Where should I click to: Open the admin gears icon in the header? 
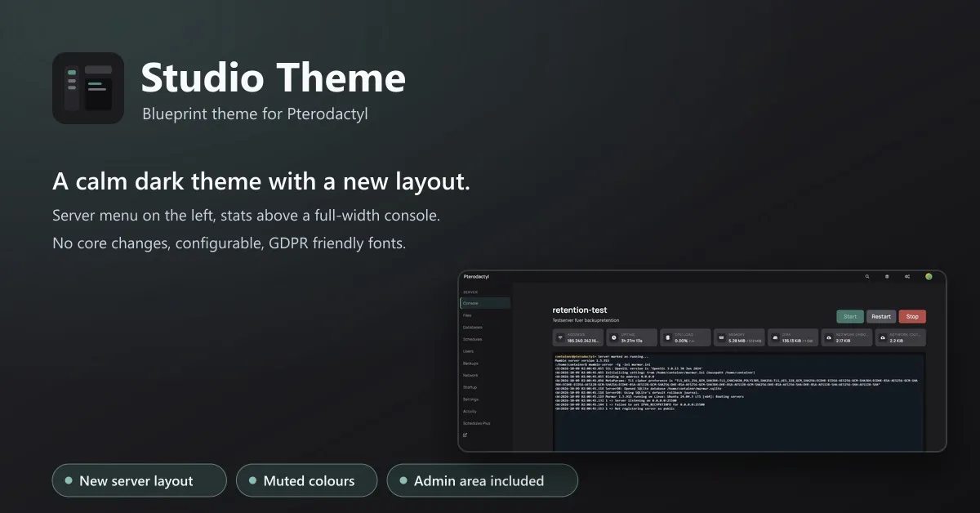pos(907,277)
